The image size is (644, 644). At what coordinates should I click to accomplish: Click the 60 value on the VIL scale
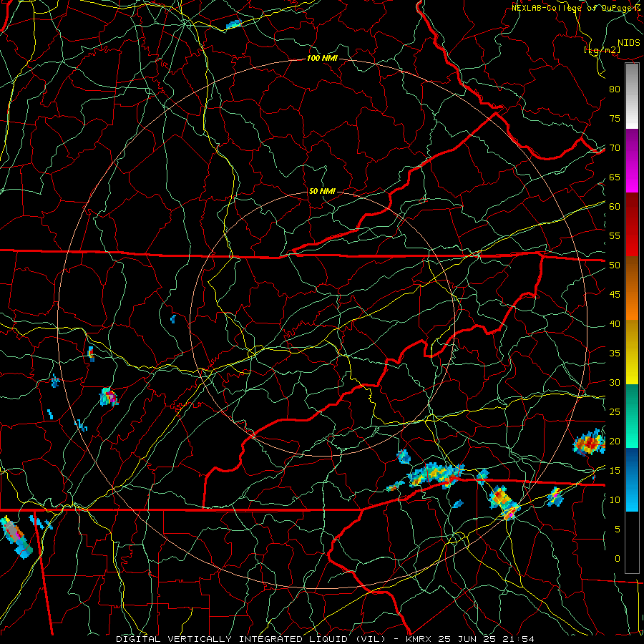(615, 207)
